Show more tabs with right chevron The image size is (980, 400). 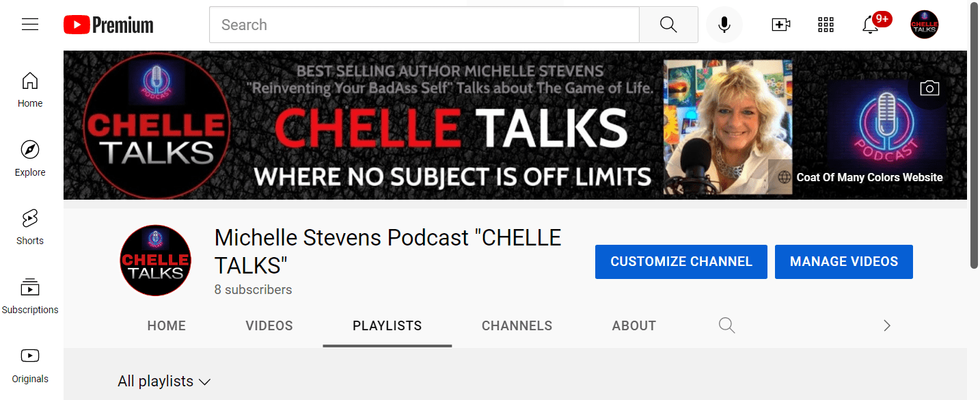(x=887, y=325)
